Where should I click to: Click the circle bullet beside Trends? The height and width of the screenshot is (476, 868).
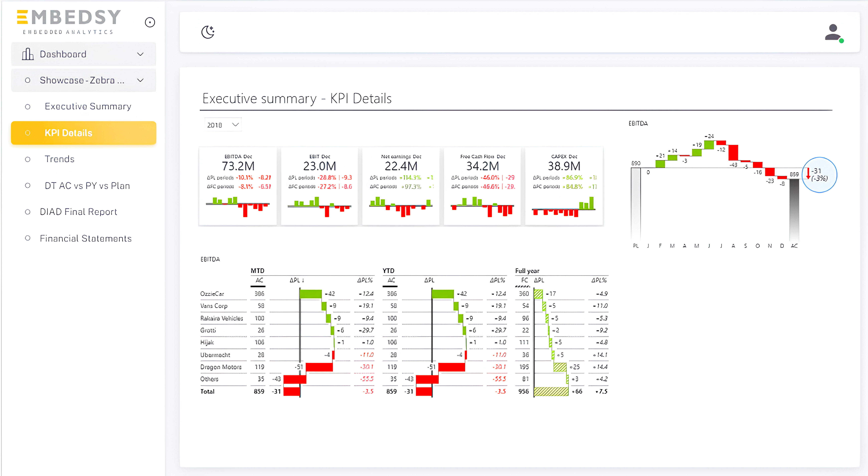point(28,159)
